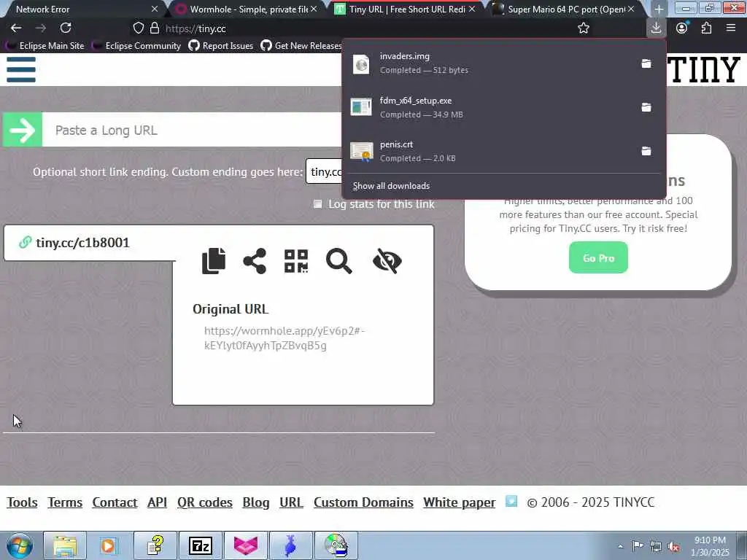
Task: Enable Log stats for this link
Action: (318, 204)
